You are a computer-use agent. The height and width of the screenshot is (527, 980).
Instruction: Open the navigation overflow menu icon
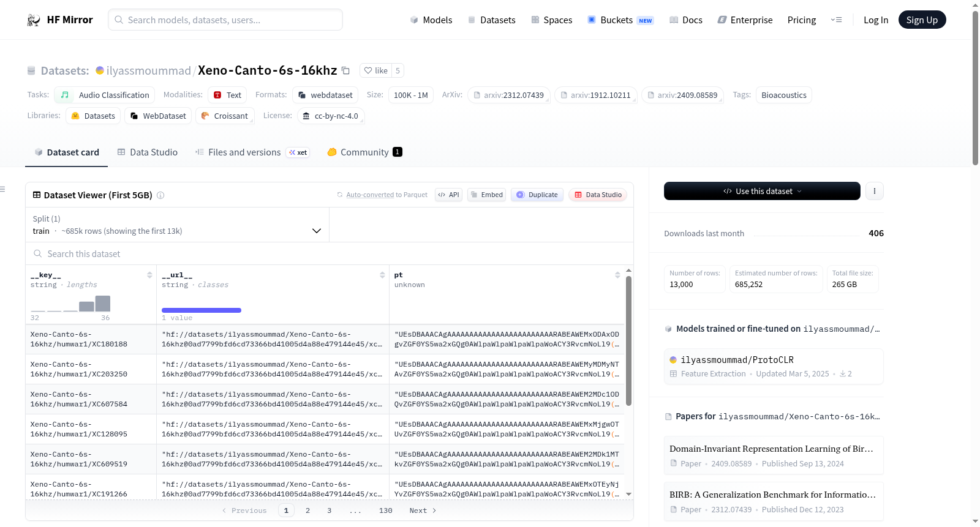point(836,20)
